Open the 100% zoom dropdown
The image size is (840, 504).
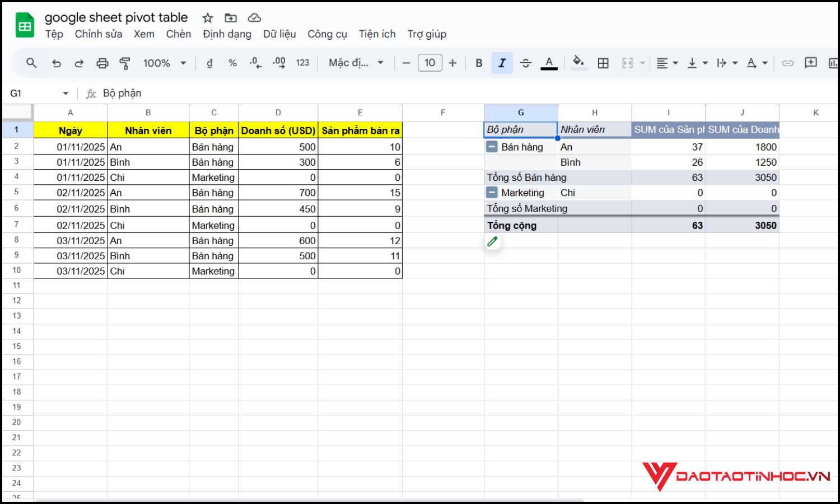pos(164,63)
